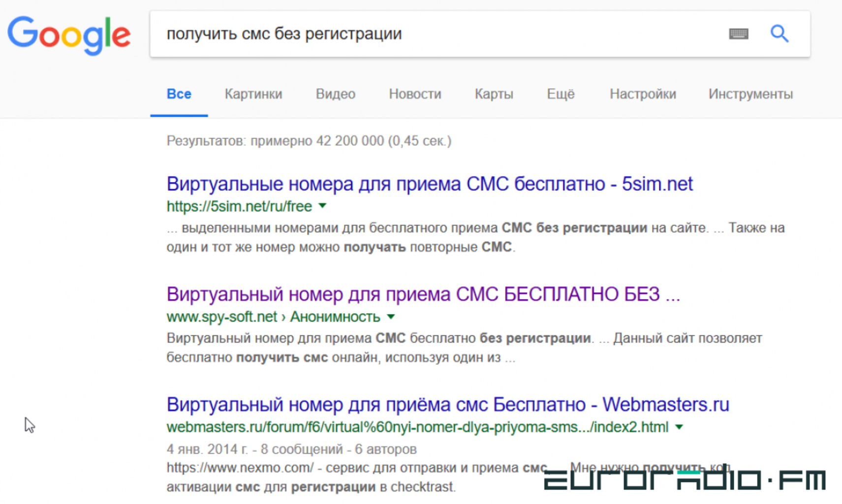Expand the arrow next to the spy-soft.net URL
This screenshot has width=842, height=504.
[x=391, y=316]
